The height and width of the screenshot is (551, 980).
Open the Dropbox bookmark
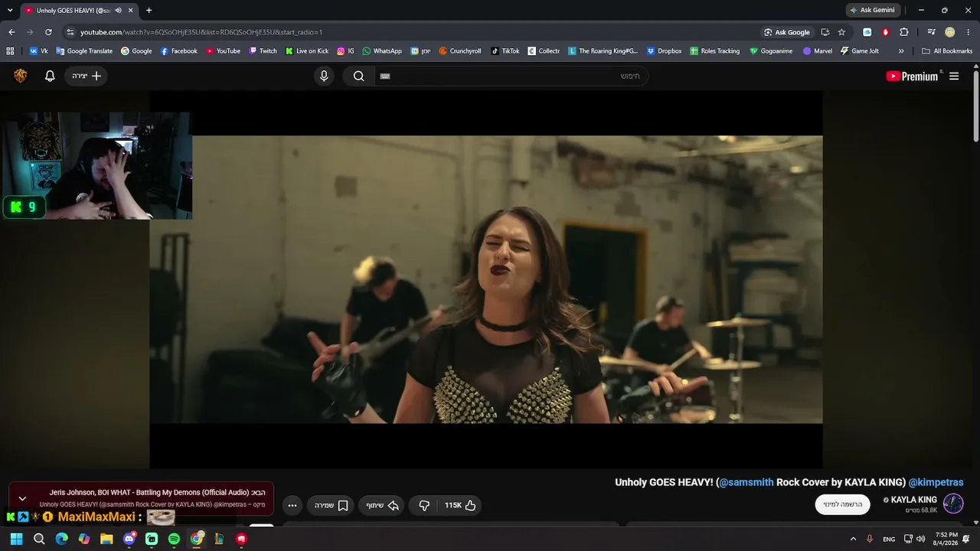[664, 51]
